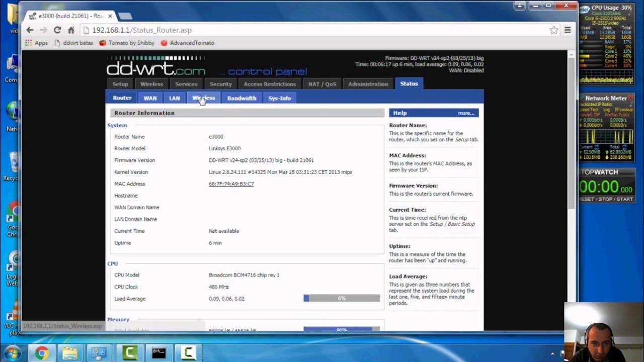Select the Sys-Info status sub-tab

[279, 98]
